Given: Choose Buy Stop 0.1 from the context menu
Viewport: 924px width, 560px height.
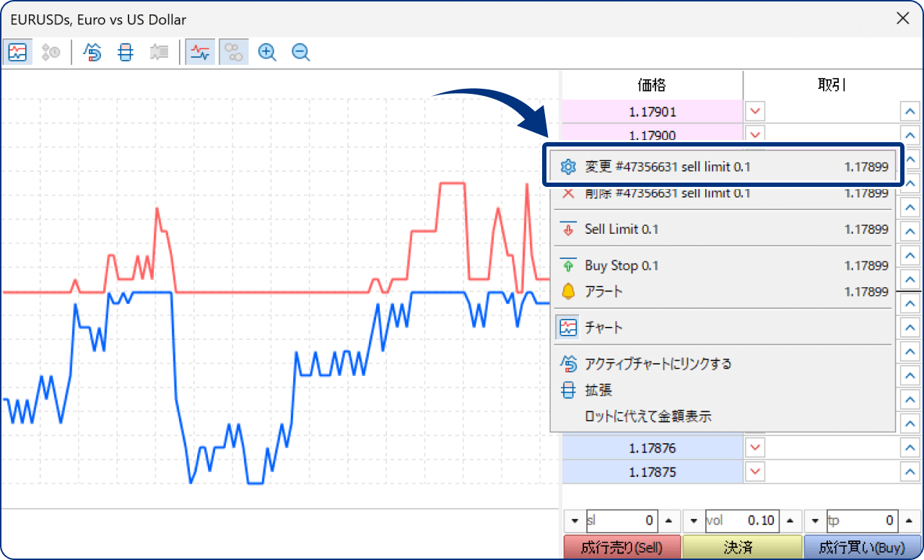Looking at the screenshot, I should (621, 266).
